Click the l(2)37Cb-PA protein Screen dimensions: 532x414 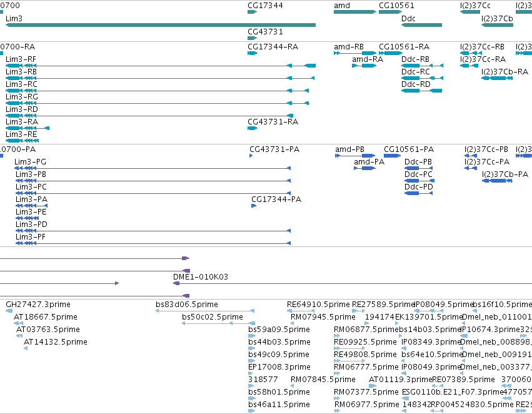pyautogui.click(x=497, y=181)
